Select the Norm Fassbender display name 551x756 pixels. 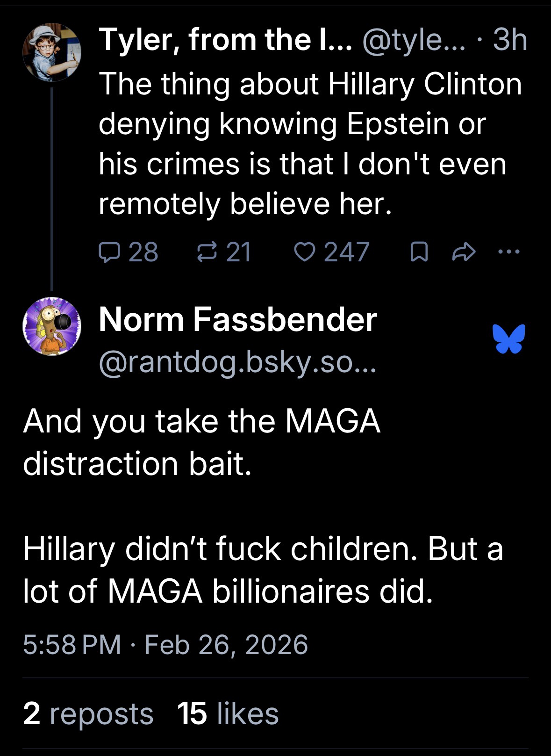pos(237,320)
